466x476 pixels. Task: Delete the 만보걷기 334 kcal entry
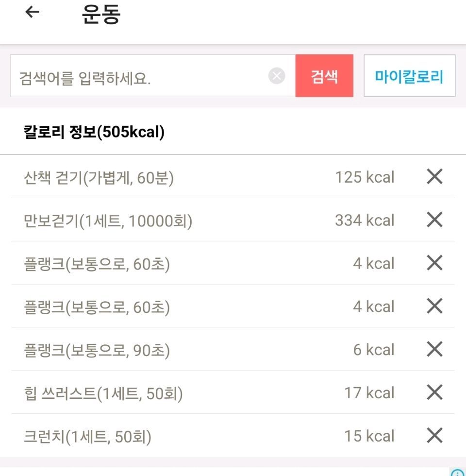click(x=434, y=220)
